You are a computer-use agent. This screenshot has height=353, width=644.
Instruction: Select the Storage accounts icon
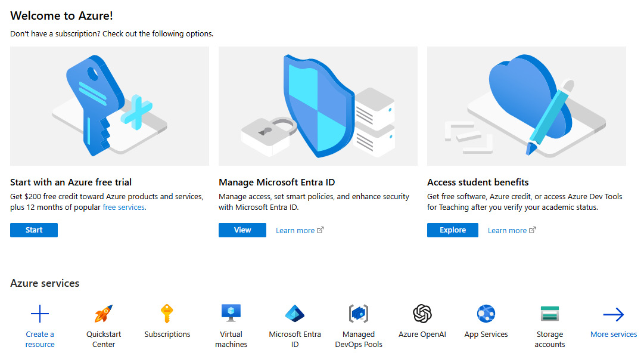tap(549, 313)
